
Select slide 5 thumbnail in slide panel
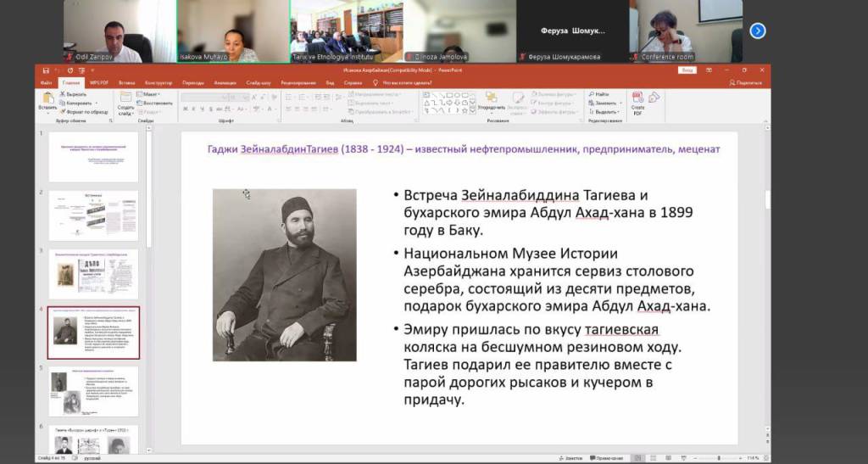point(92,391)
